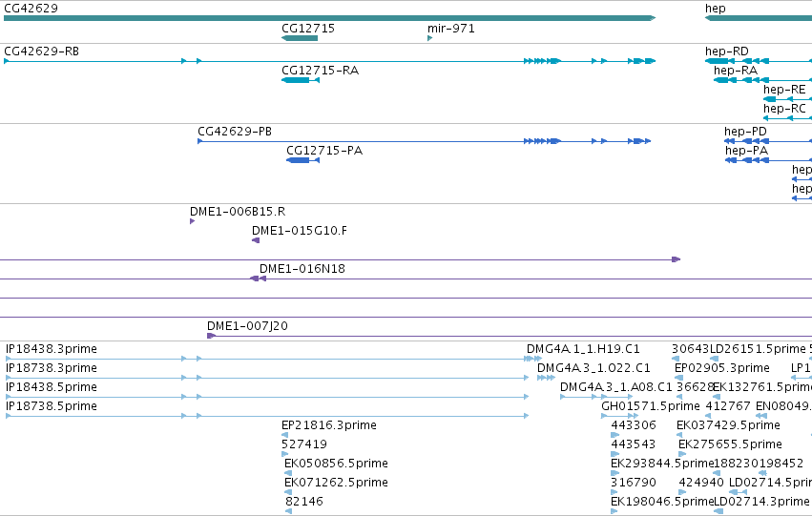The height and width of the screenshot is (516, 812).
Task: Click the EP02905.3prime EST label
Action: (722, 368)
